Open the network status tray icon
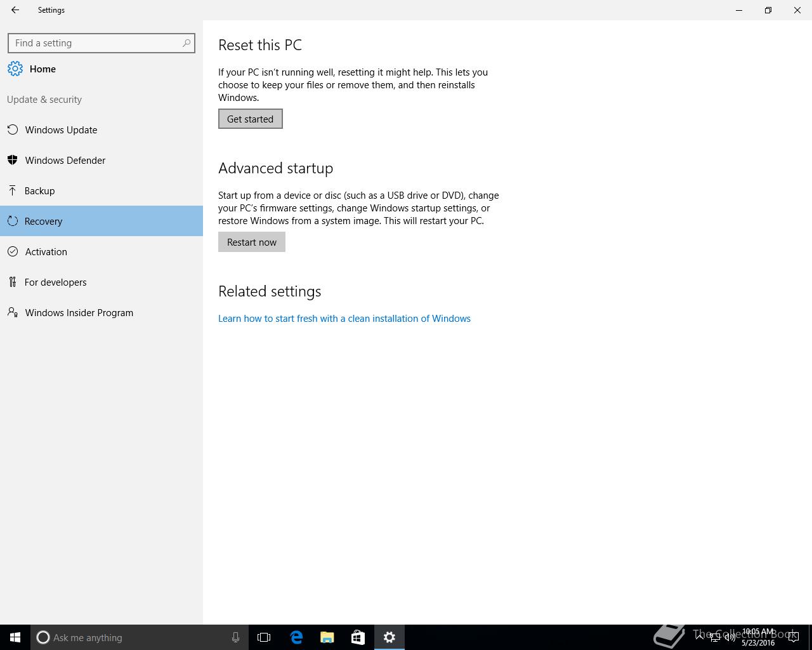 click(715, 637)
